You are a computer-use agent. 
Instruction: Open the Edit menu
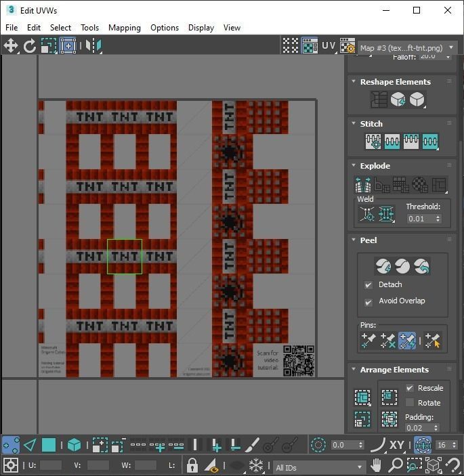pyautogui.click(x=34, y=28)
